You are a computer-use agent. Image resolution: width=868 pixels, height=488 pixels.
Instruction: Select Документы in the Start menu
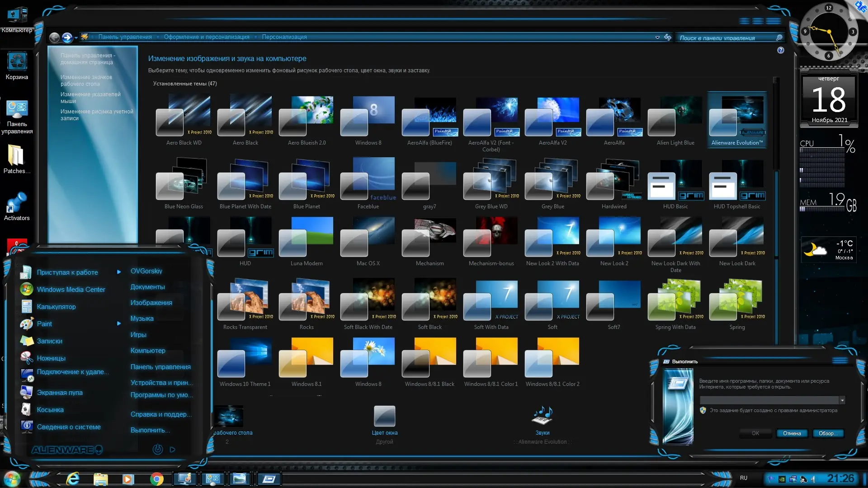tap(147, 287)
